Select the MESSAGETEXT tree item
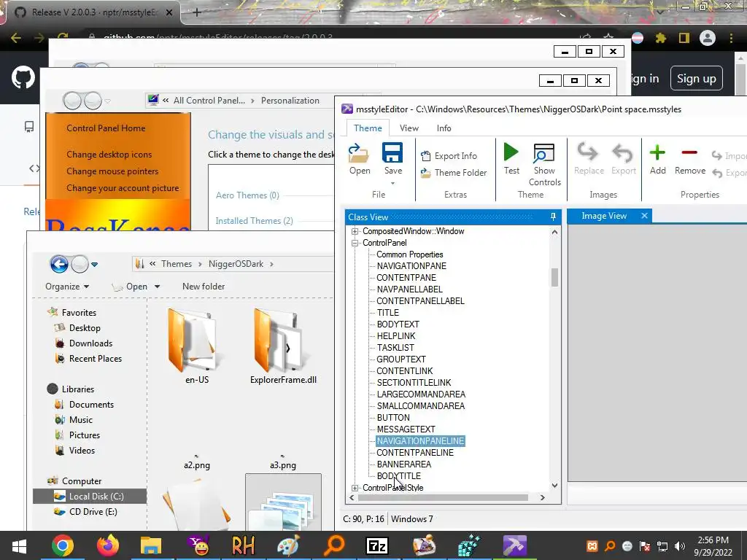 click(x=406, y=429)
